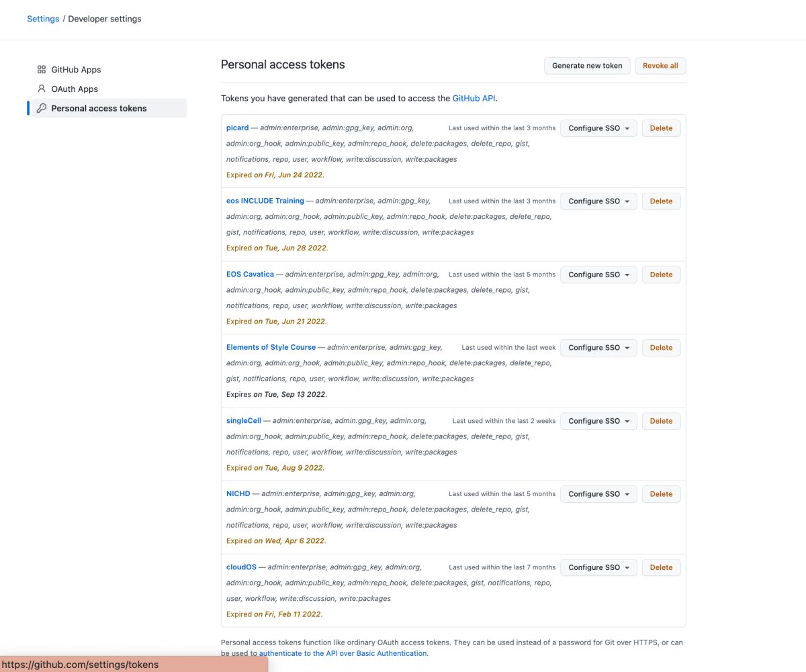The height and width of the screenshot is (672, 806).
Task: Click 'Expired on Tue, Aug 9 2022' text
Action: pyautogui.click(x=275, y=467)
